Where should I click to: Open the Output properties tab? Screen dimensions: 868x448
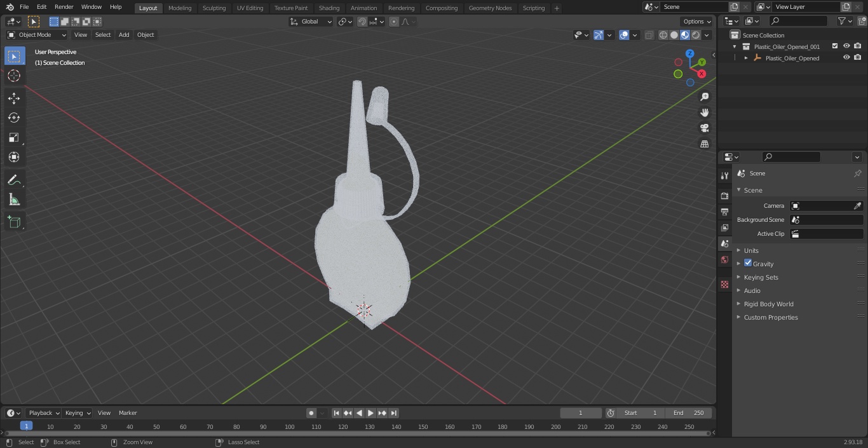point(724,212)
